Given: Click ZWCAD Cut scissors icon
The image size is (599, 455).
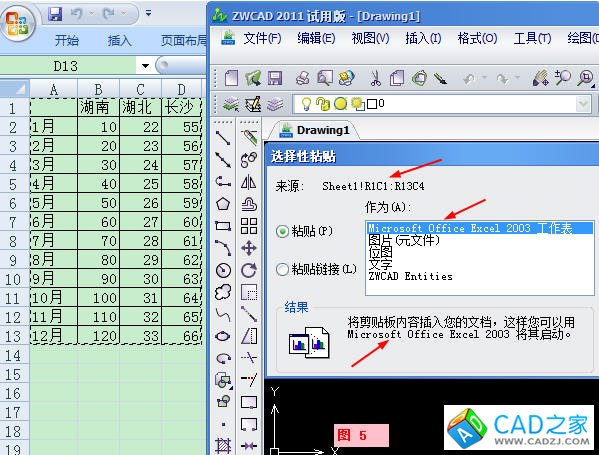Looking at the screenshot, I should coord(376,78).
